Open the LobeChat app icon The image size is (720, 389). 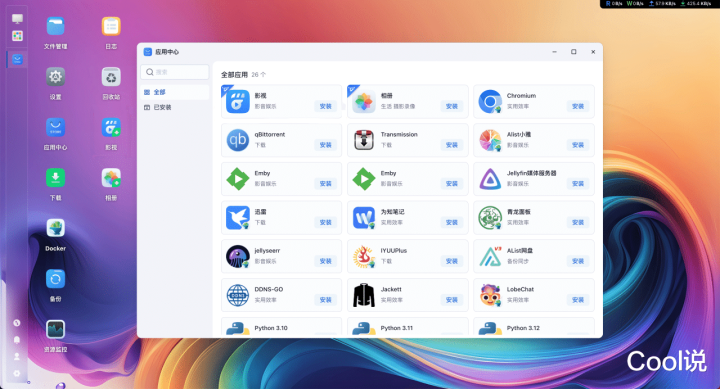(490, 295)
